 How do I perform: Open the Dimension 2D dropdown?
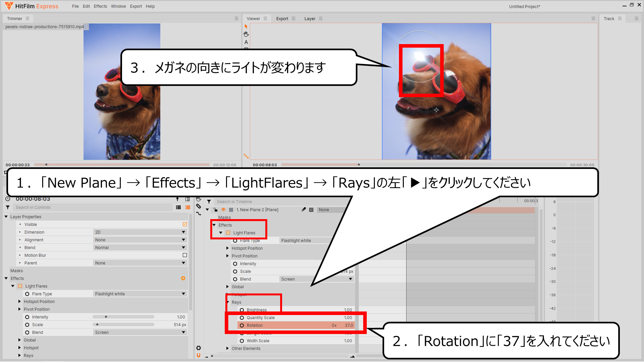140,232
